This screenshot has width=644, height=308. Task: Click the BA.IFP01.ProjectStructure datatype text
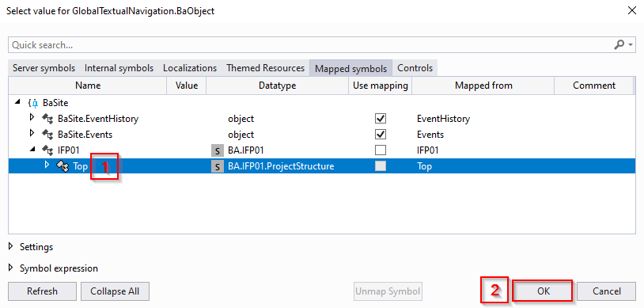281,166
